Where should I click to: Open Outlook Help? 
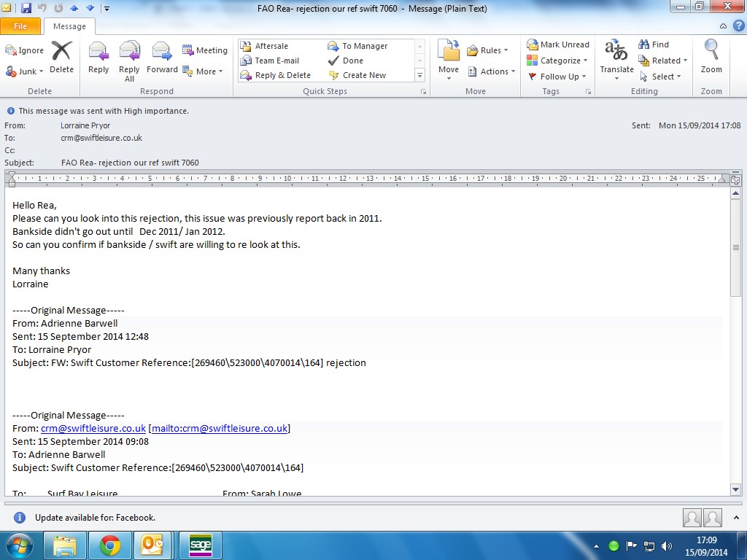pyautogui.click(x=738, y=26)
